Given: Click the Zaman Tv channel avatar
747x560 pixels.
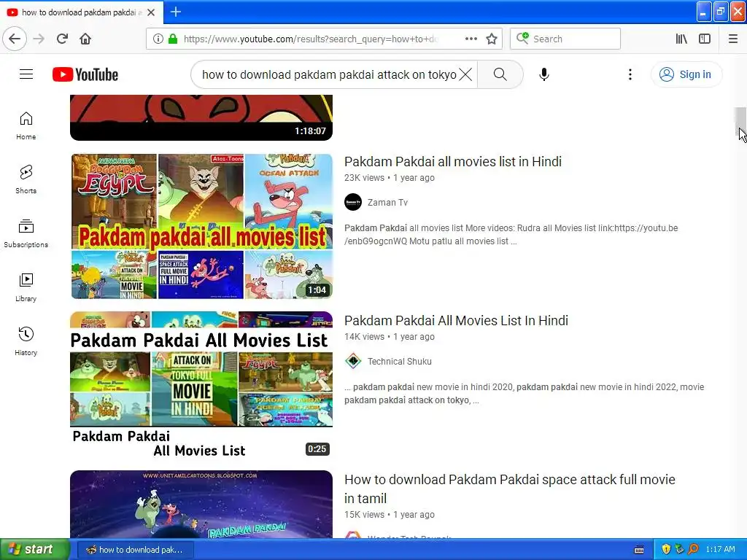Looking at the screenshot, I should point(353,202).
